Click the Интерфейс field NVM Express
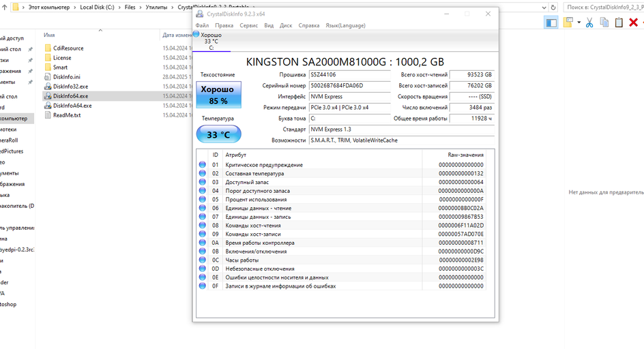This screenshot has width=644, height=349. tap(349, 97)
